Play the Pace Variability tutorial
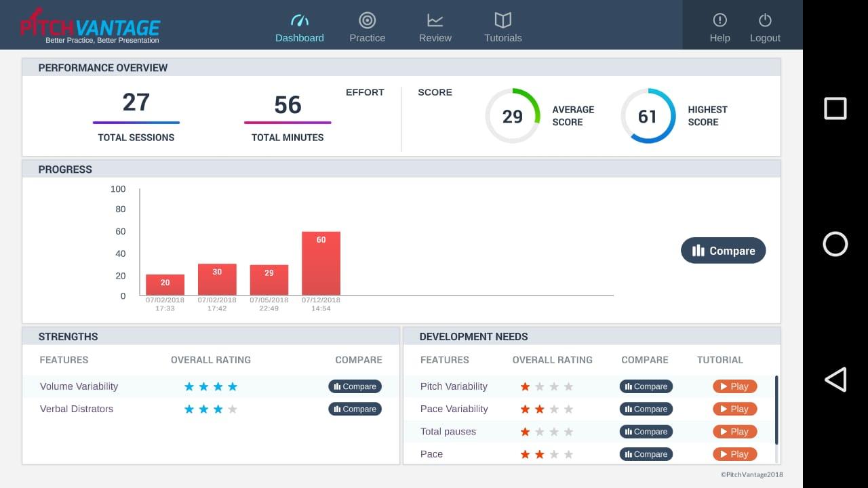The image size is (868, 488). [x=735, y=409]
